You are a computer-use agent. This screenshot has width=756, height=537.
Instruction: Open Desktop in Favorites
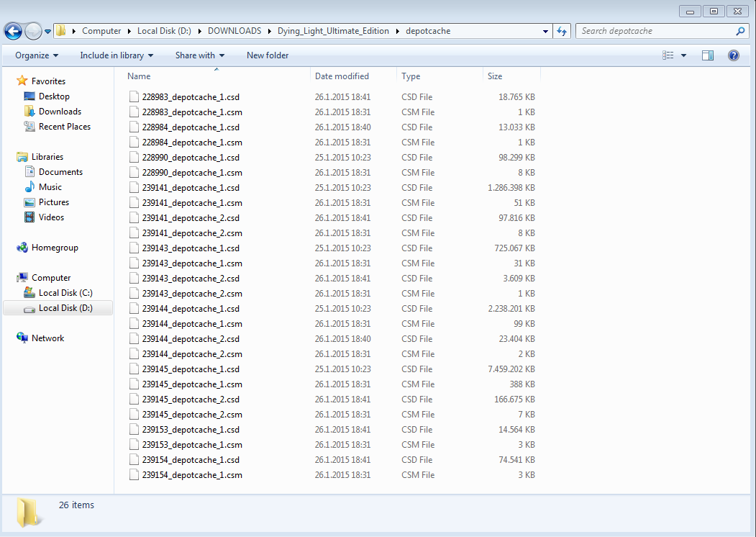click(54, 96)
